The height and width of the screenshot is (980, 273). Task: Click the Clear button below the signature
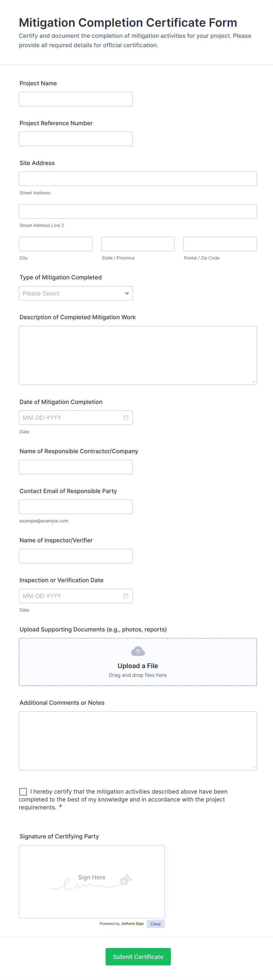(155, 924)
